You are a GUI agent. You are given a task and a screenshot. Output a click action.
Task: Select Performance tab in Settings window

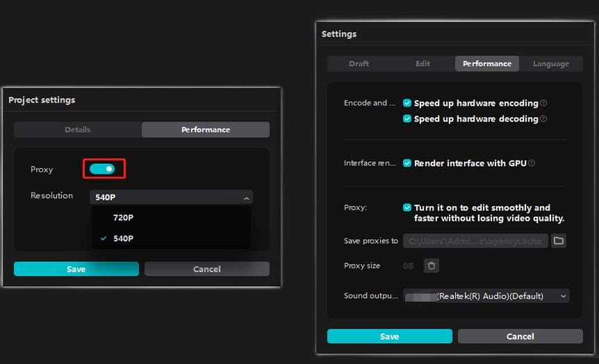tap(486, 63)
